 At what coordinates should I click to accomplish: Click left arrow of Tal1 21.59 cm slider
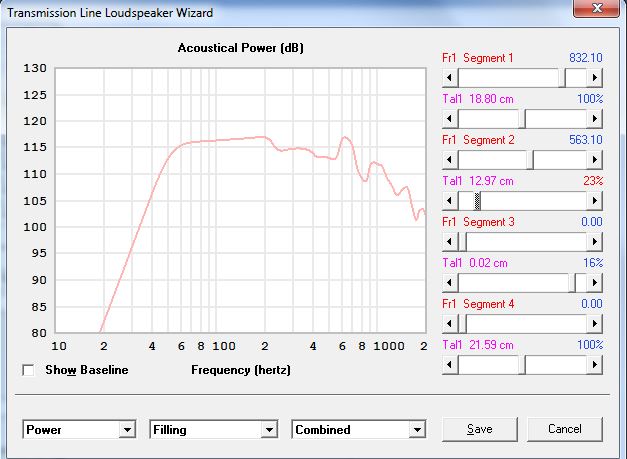450,365
